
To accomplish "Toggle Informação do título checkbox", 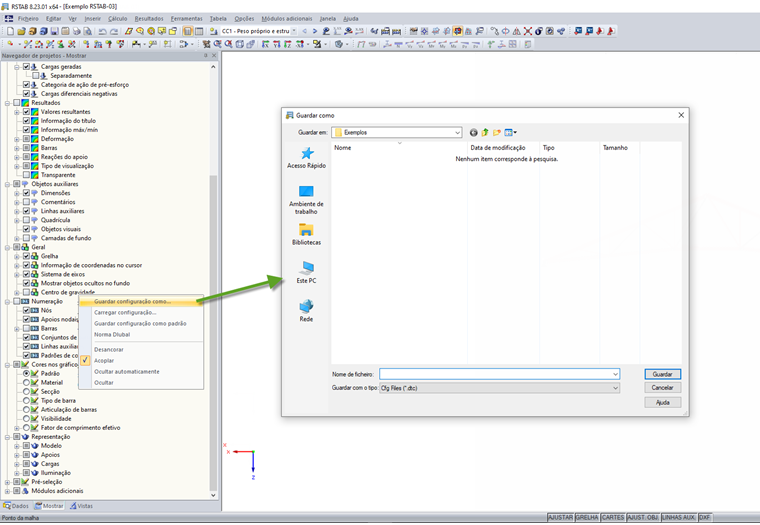I will (x=26, y=121).
